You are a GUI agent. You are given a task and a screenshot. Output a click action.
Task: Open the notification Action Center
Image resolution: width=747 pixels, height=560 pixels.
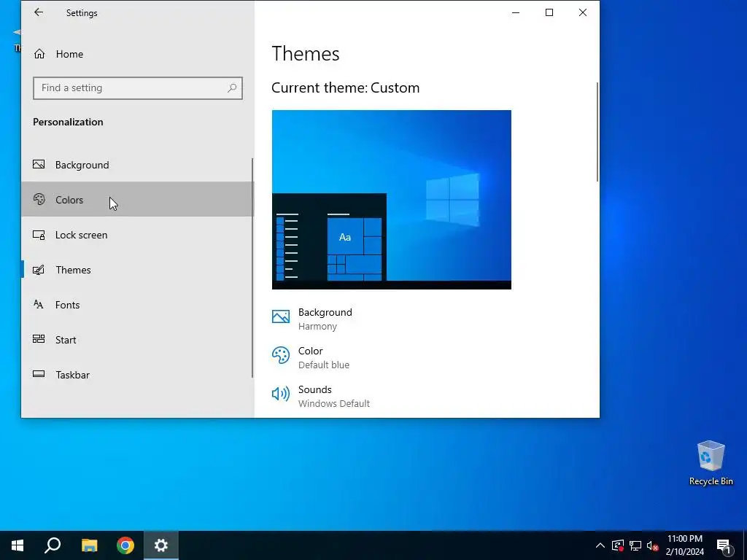point(724,545)
